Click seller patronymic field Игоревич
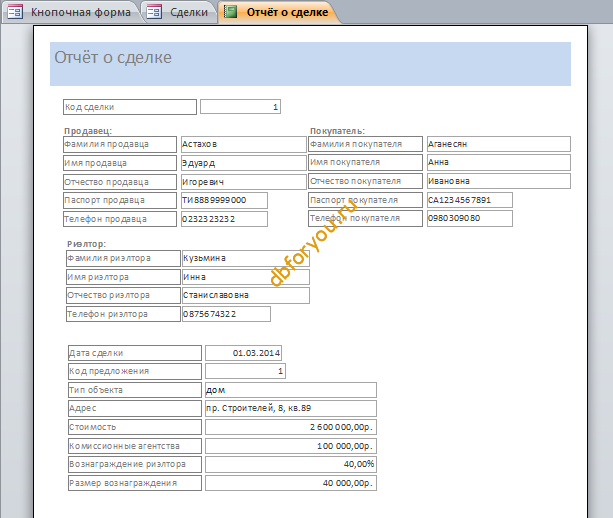The width and height of the screenshot is (613, 518). [x=244, y=182]
